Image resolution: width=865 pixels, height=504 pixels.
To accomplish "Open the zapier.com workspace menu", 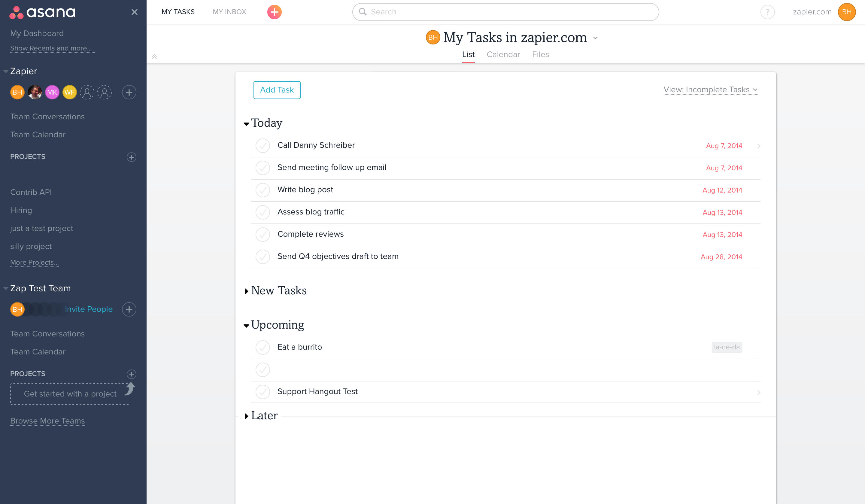I will 812,12.
